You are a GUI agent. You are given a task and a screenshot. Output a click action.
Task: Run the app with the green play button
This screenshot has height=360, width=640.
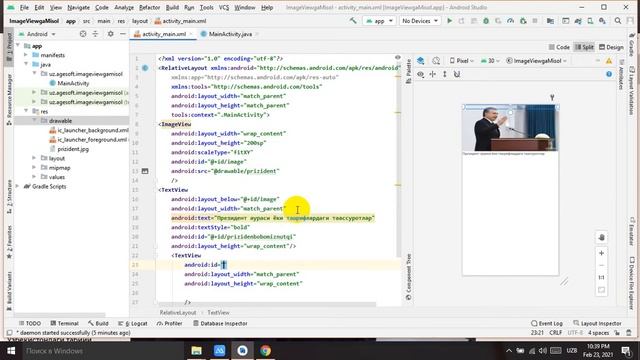(x=449, y=21)
